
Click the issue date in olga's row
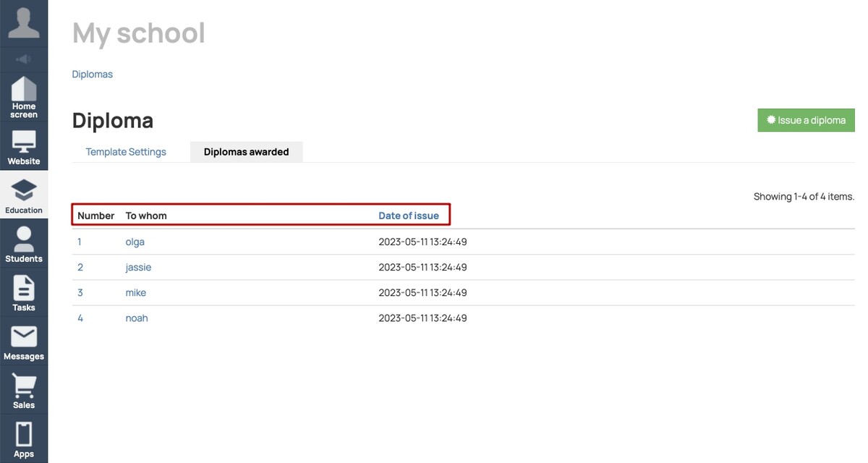coord(422,242)
